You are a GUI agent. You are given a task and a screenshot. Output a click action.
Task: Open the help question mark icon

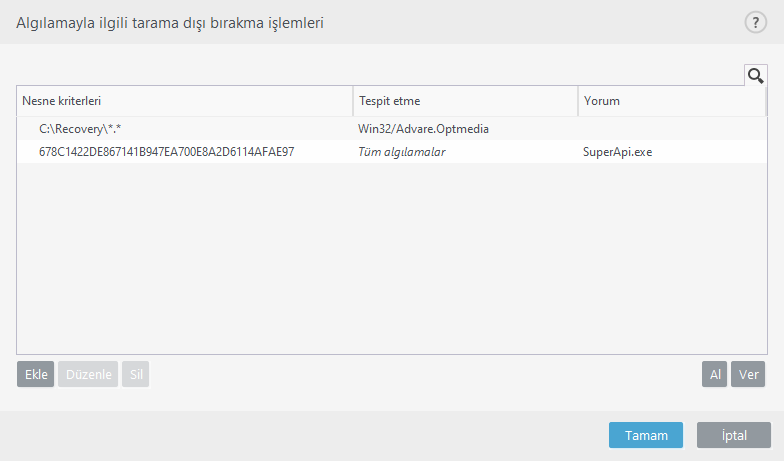tap(755, 23)
